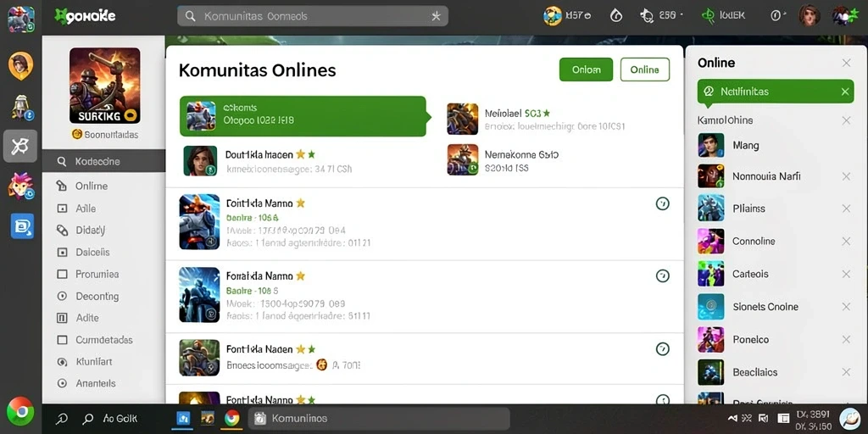868x434 pixels.
Task: Click the filled green Onloan button
Action: [586, 70]
